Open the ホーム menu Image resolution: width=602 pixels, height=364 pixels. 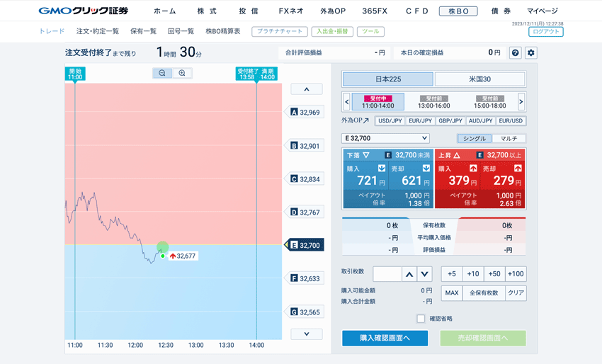[165, 11]
